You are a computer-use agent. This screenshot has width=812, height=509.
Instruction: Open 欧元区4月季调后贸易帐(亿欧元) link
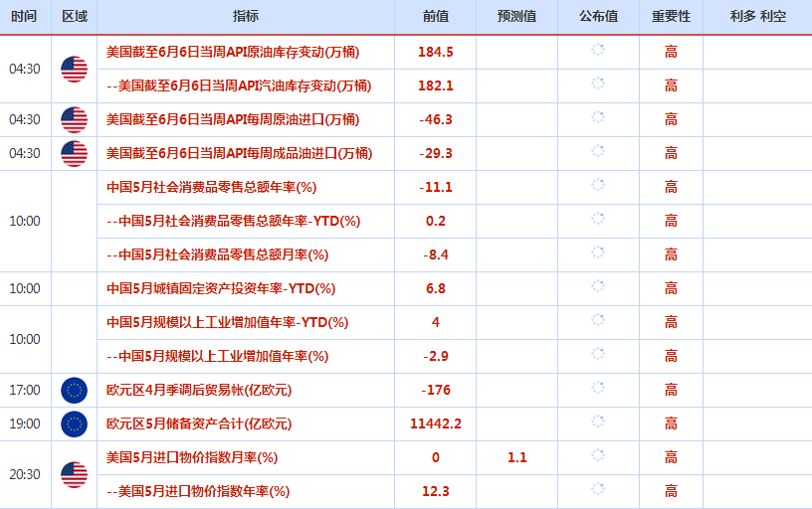tap(199, 390)
